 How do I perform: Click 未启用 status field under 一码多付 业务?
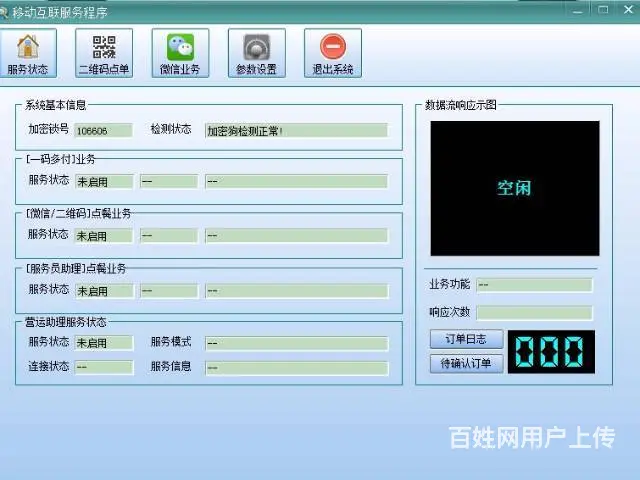[104, 182]
